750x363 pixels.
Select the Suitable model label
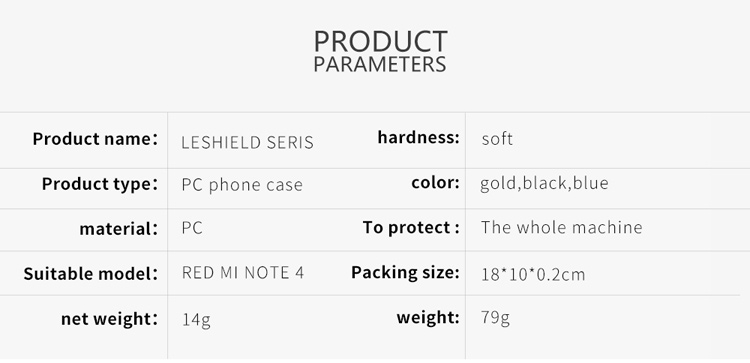90,274
